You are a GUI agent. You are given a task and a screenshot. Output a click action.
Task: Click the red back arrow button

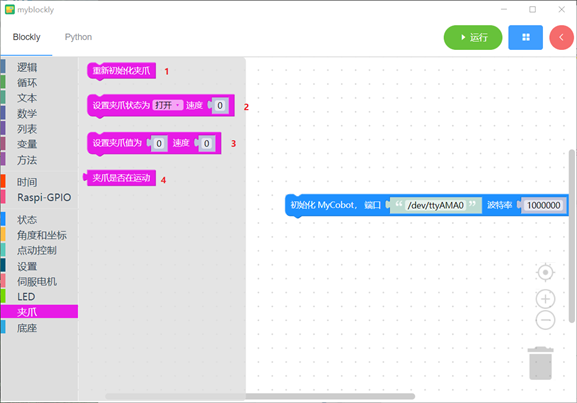[x=561, y=37]
